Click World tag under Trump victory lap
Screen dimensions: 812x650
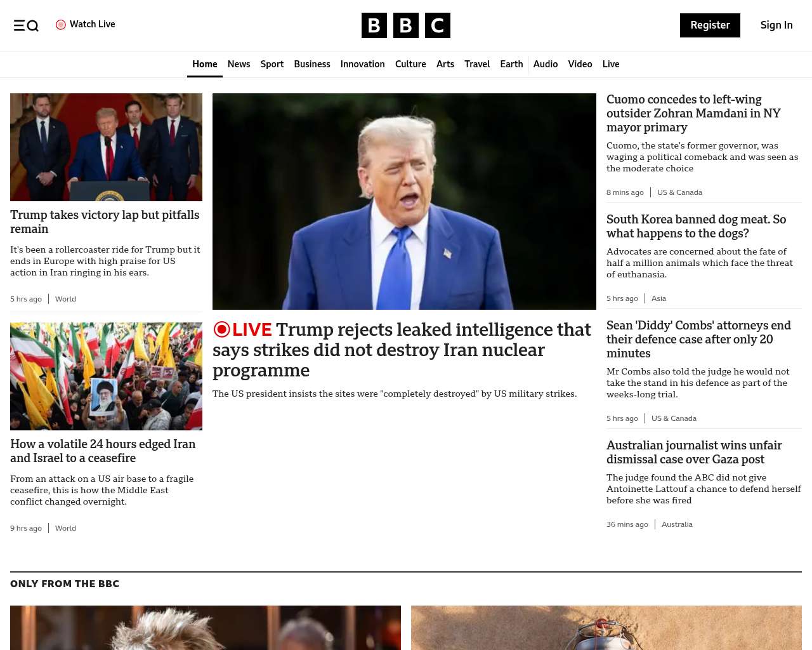click(x=65, y=299)
